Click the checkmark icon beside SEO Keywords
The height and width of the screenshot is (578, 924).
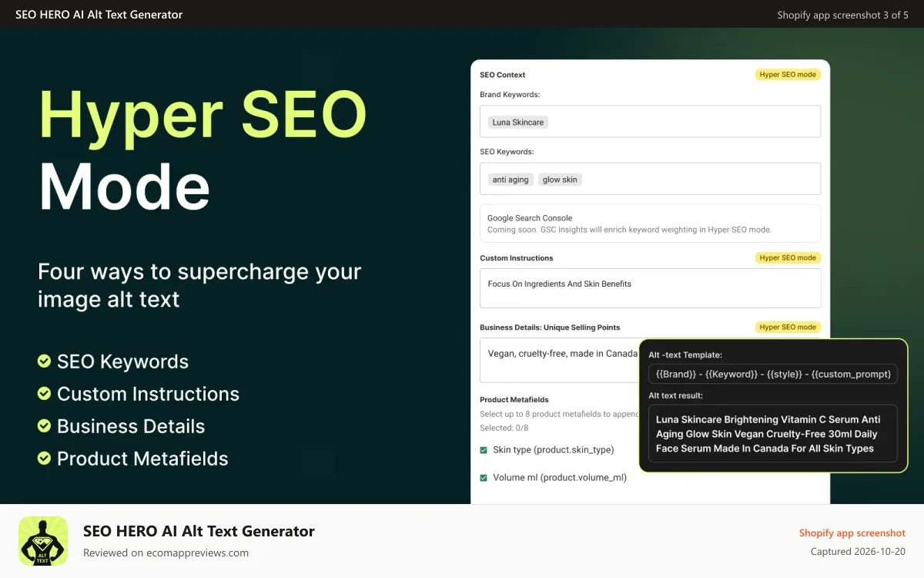click(45, 361)
